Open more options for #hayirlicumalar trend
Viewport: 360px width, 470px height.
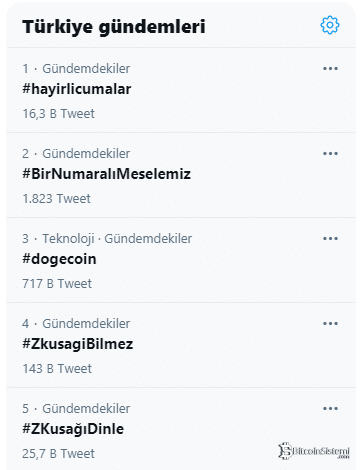point(330,68)
